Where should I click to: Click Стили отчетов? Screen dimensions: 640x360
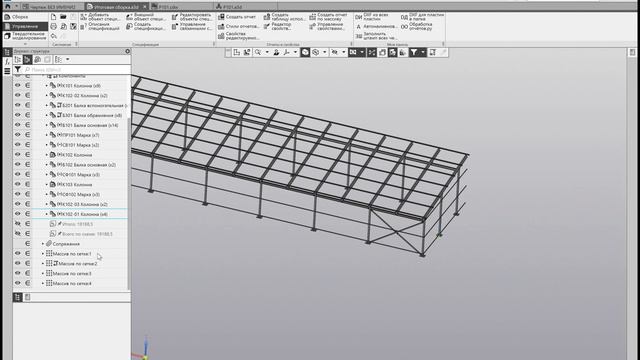239,27
